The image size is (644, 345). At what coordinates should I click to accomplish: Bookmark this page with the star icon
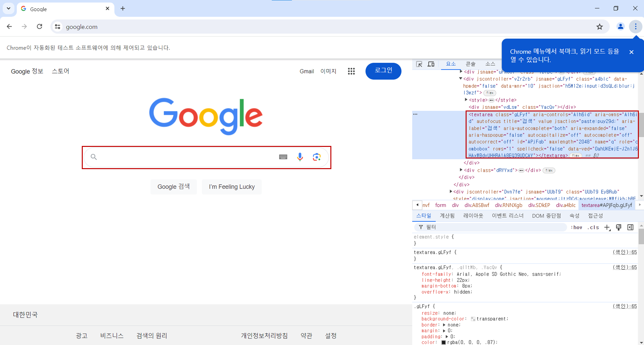click(x=599, y=27)
